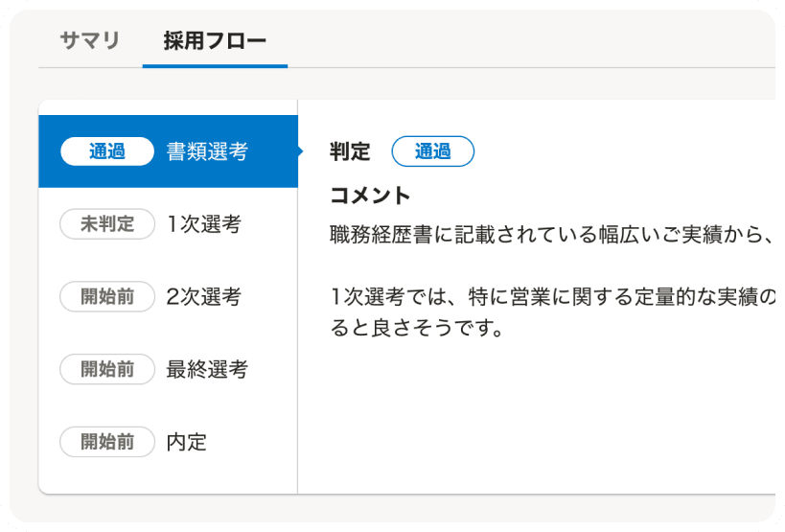Click the コメント heading
Viewport: 785px width, 532px height.
[370, 196]
